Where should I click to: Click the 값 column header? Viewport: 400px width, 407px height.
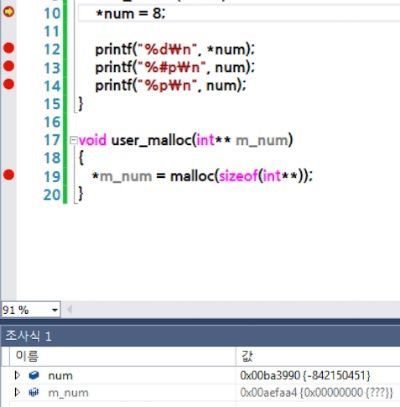(x=247, y=357)
